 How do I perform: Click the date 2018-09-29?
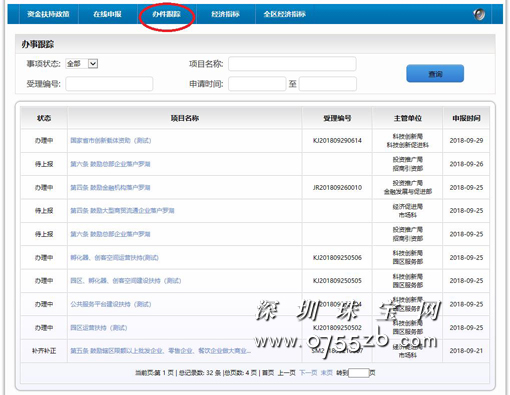coord(466,141)
